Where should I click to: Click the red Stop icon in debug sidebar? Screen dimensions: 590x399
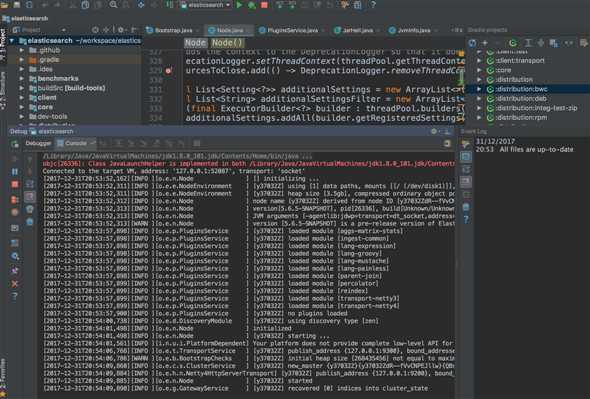pos(15,184)
